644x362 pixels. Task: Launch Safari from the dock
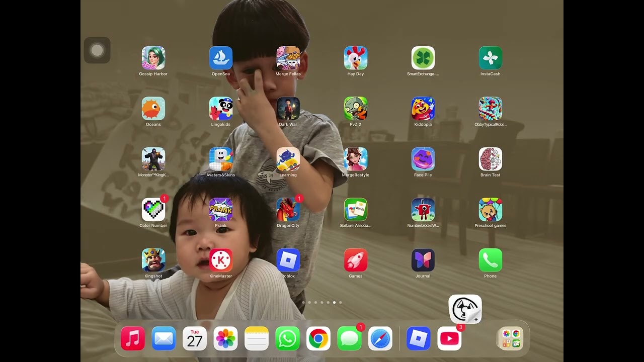(380, 339)
